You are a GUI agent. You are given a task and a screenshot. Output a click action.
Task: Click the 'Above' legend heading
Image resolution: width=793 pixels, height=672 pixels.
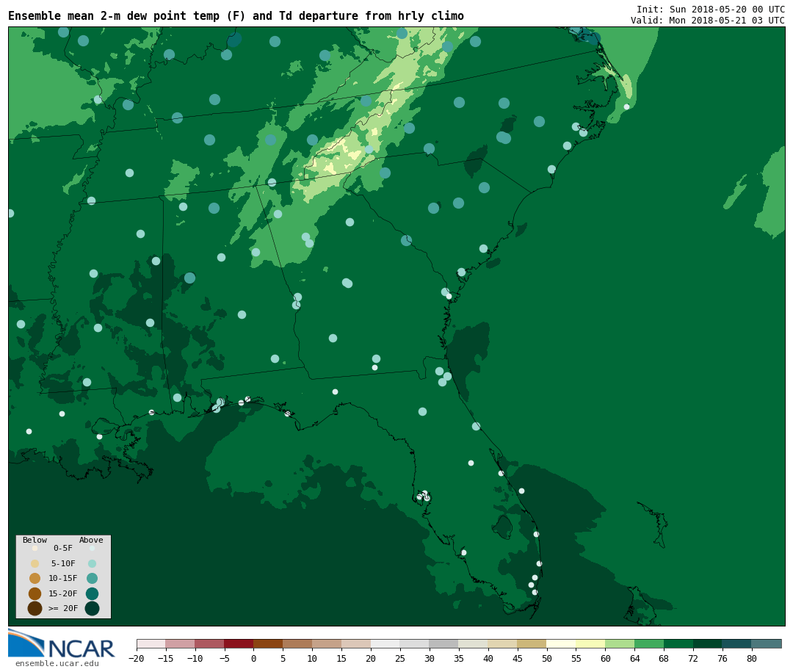point(91,540)
